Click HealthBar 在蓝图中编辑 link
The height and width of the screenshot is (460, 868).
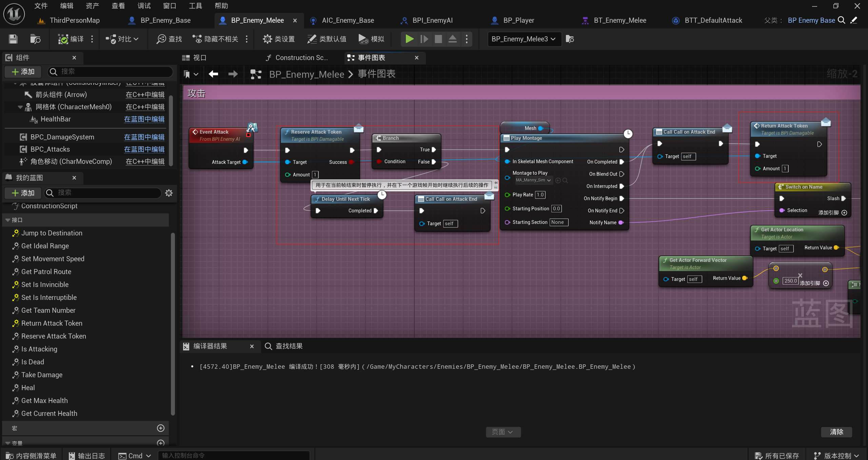coord(144,119)
